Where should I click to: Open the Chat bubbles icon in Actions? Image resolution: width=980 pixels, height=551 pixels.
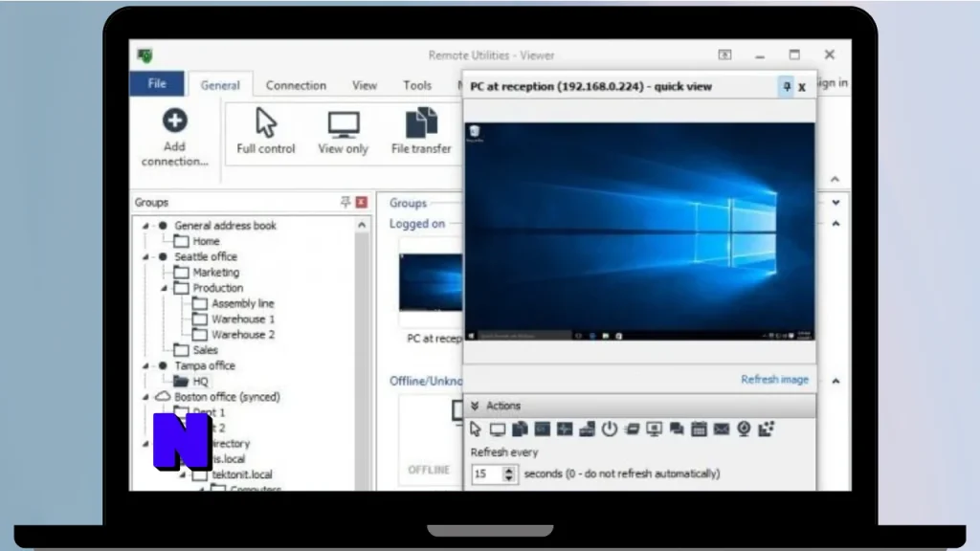tap(677, 430)
